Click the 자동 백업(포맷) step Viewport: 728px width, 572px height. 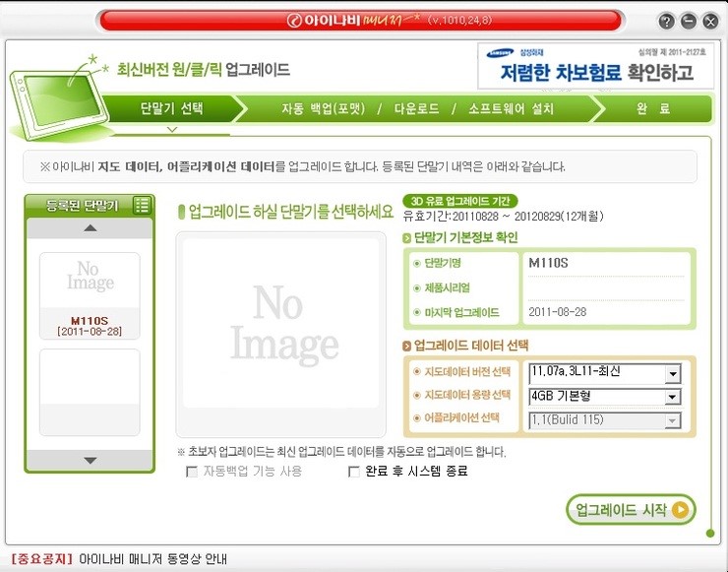pyautogui.click(x=323, y=108)
